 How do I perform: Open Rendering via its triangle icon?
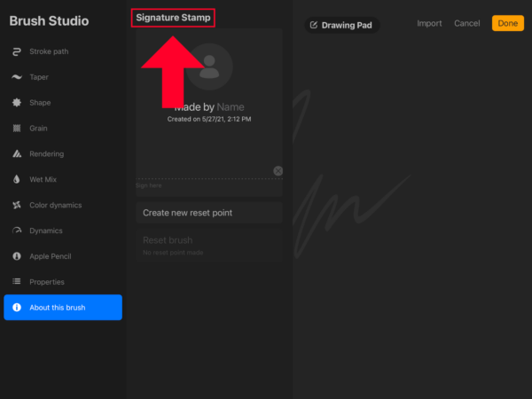(17, 154)
